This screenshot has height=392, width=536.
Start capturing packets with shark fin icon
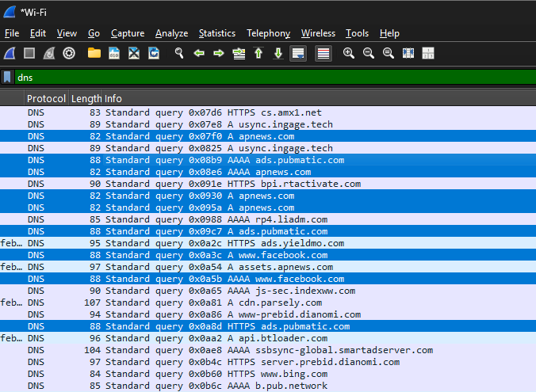tap(10, 53)
